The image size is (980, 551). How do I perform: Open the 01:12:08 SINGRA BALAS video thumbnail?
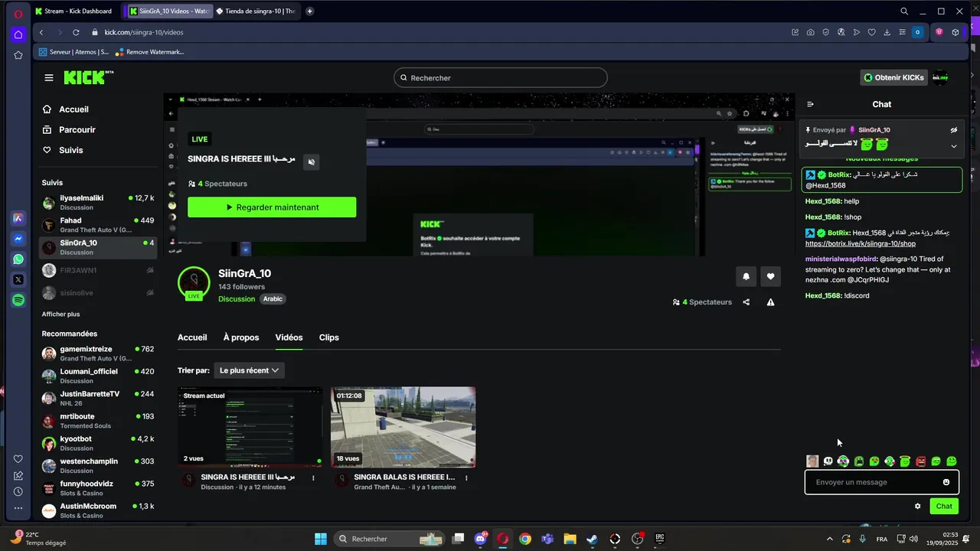click(403, 427)
